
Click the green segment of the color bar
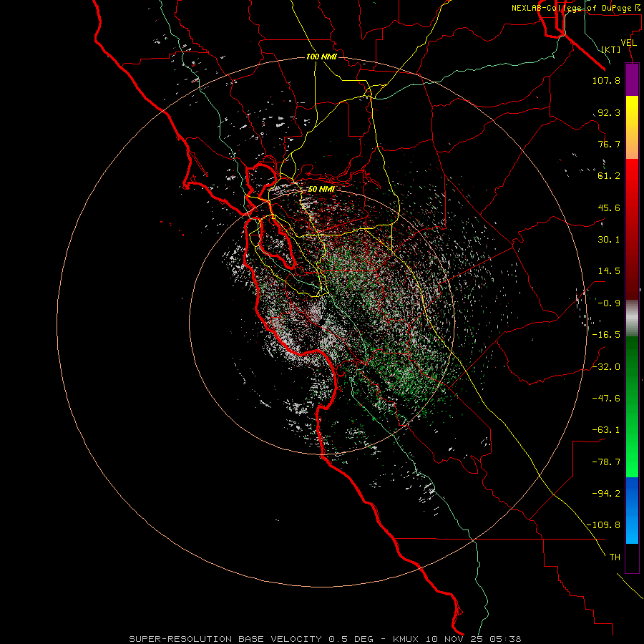tap(632, 406)
